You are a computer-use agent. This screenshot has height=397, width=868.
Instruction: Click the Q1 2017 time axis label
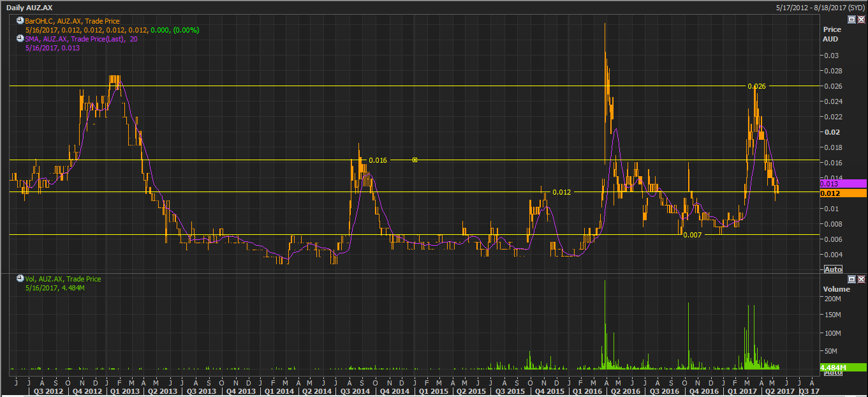coord(742,391)
